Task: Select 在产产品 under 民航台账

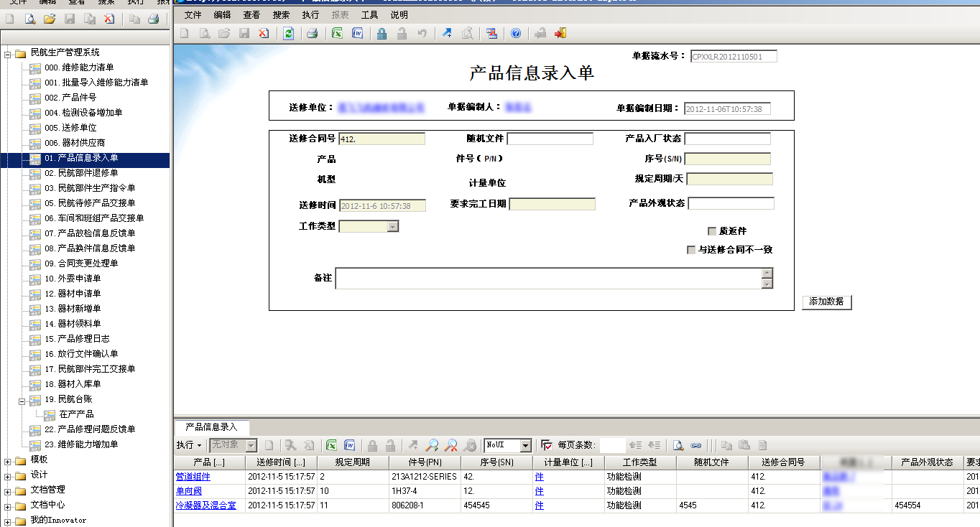Action: [76, 414]
